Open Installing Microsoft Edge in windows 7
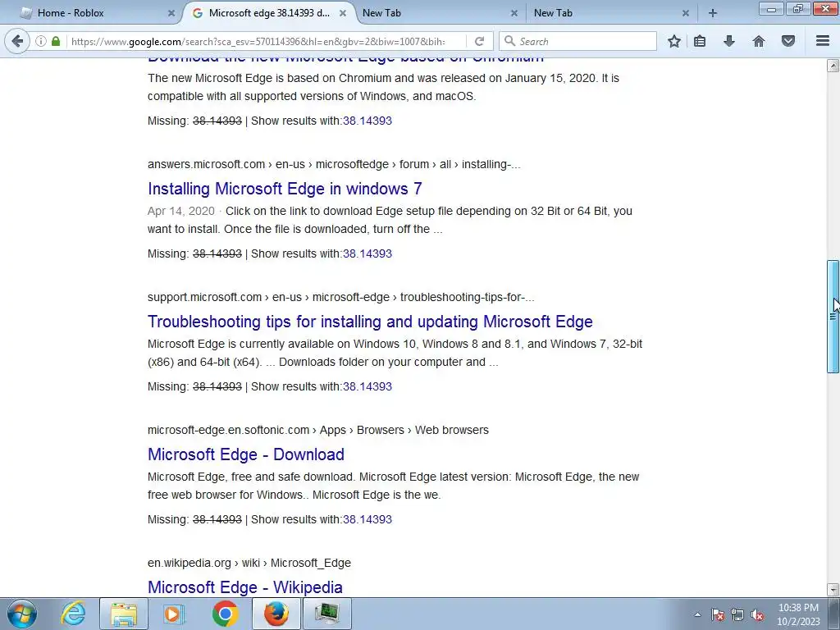 (285, 189)
